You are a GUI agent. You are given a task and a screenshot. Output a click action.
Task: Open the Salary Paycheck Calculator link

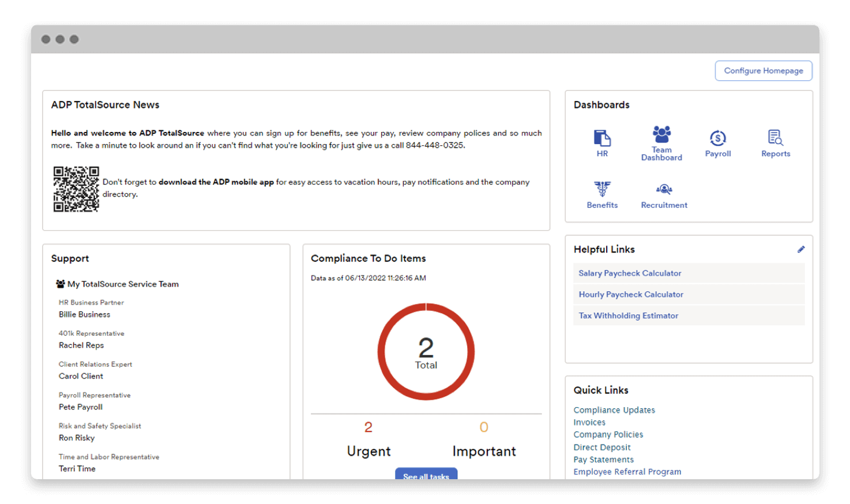[x=630, y=273]
